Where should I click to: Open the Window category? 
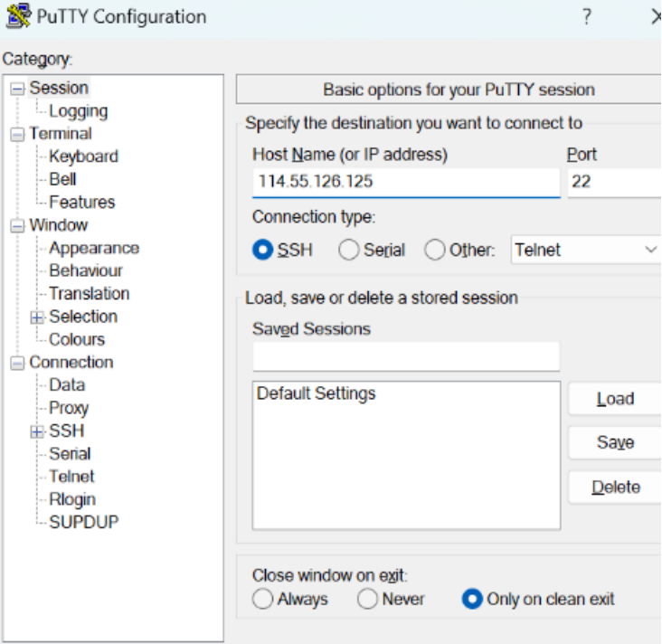tap(59, 225)
